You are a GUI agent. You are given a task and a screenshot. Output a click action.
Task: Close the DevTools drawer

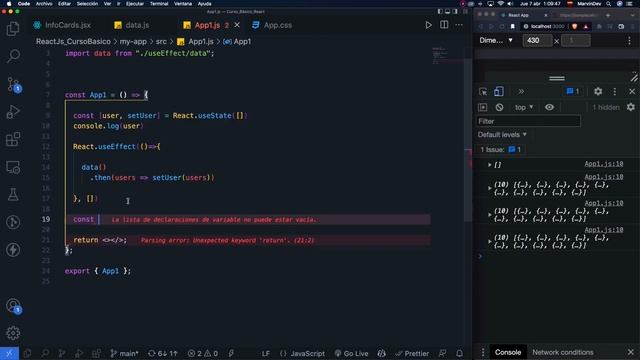(631, 352)
